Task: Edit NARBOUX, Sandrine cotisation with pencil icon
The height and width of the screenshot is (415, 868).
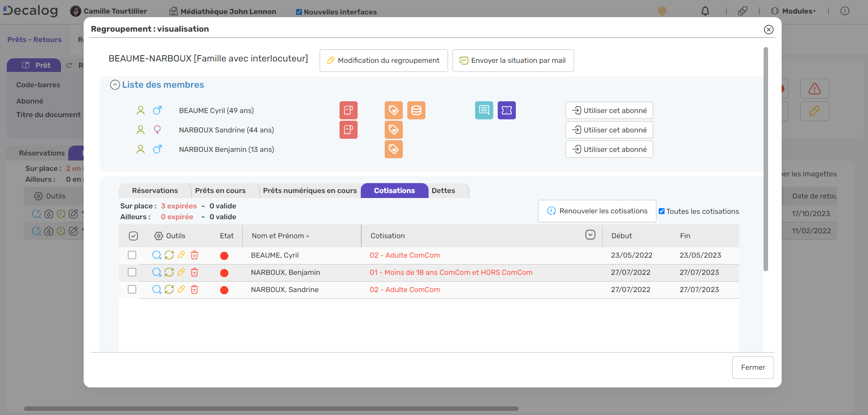Action: point(181,290)
